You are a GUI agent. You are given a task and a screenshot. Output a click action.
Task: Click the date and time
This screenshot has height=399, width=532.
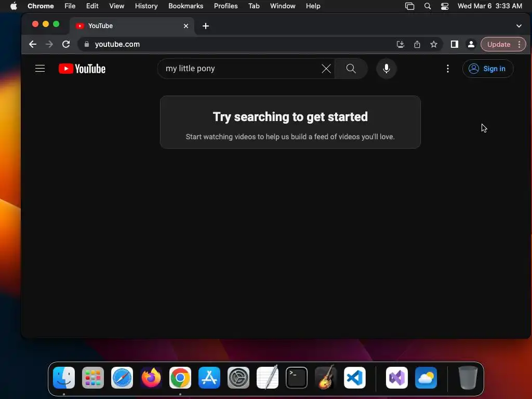point(489,6)
